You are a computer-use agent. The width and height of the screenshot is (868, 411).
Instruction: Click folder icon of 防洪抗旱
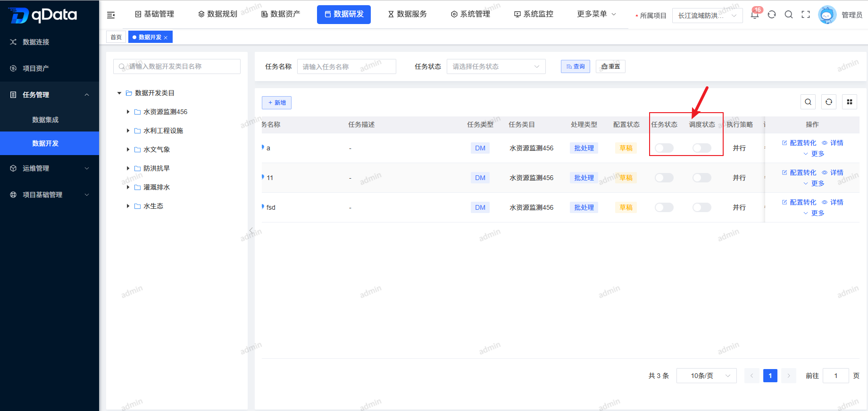point(137,168)
